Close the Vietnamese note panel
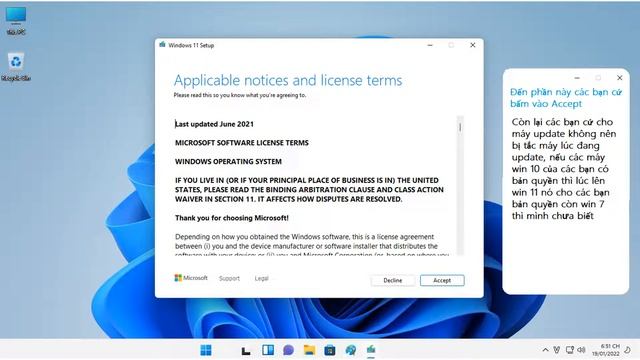The width and height of the screenshot is (640, 360). click(620, 78)
